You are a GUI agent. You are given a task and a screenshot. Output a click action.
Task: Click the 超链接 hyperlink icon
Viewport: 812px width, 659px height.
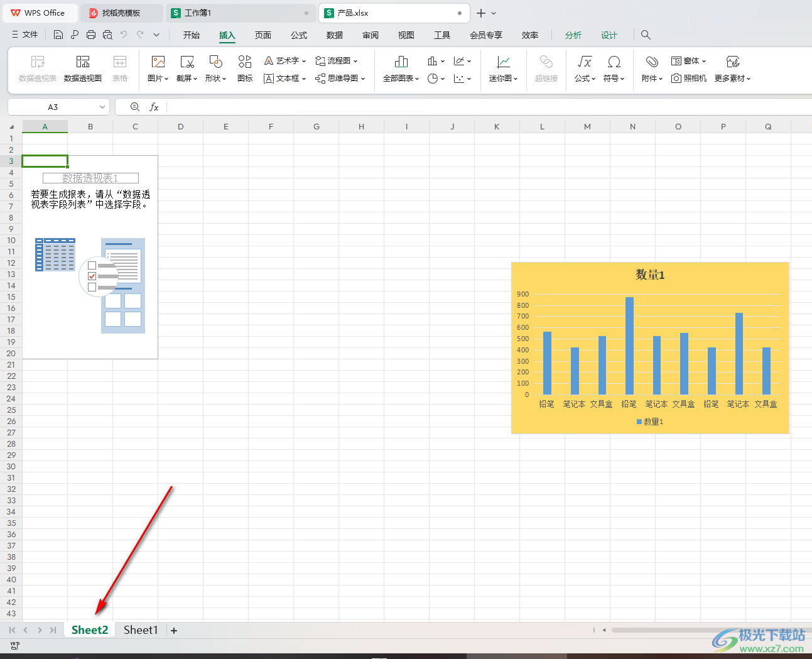click(x=546, y=68)
